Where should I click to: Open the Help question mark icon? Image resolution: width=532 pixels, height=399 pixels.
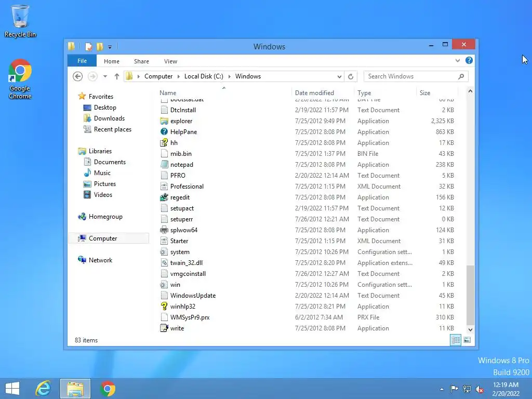[x=469, y=60]
